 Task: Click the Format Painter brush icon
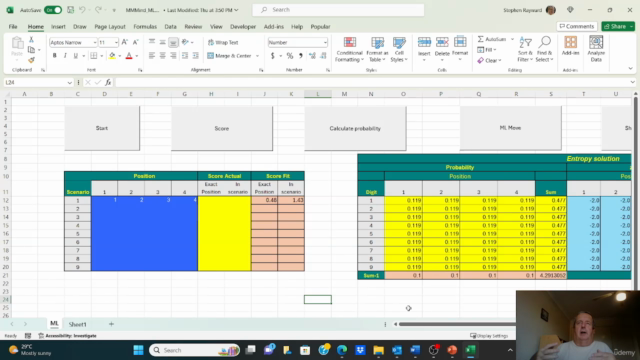click(x=31, y=60)
